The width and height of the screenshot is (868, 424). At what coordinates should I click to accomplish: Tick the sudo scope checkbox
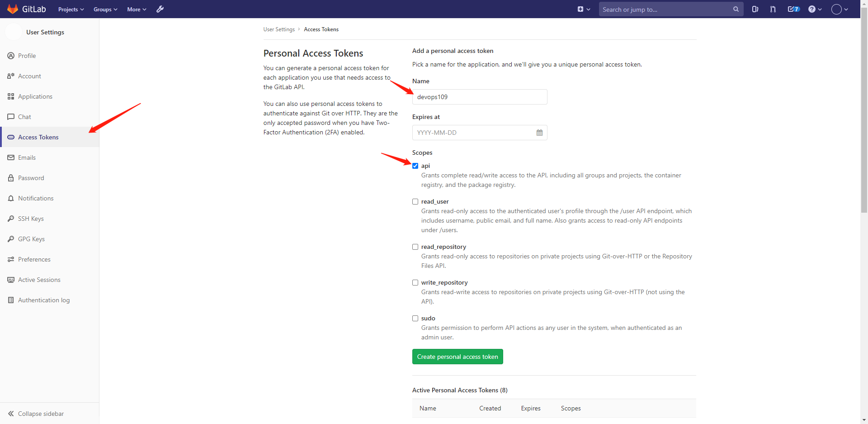[x=415, y=319]
